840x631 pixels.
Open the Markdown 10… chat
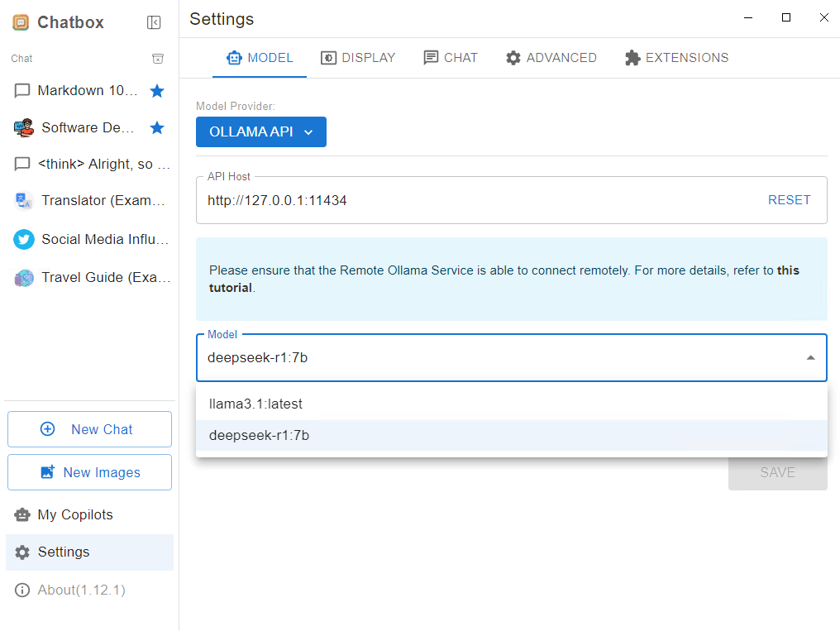89,90
